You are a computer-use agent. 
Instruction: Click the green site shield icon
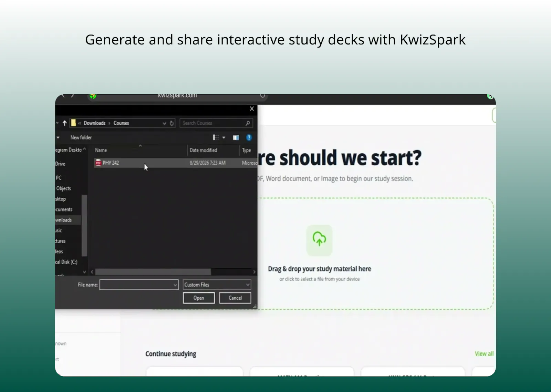point(93,96)
